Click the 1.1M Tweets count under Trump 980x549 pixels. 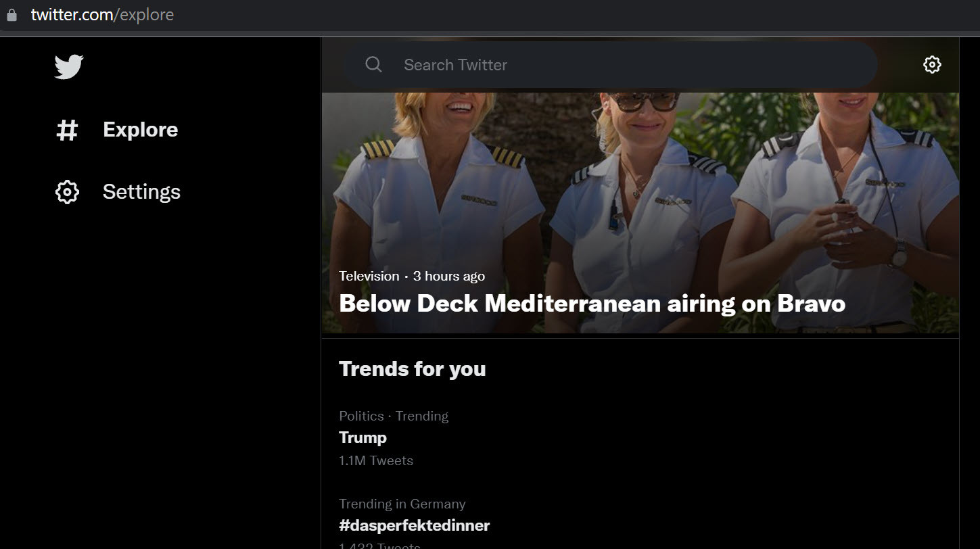click(375, 460)
